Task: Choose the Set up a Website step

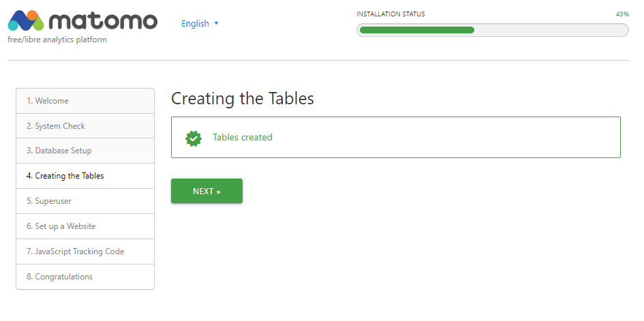Action: pyautogui.click(x=61, y=226)
